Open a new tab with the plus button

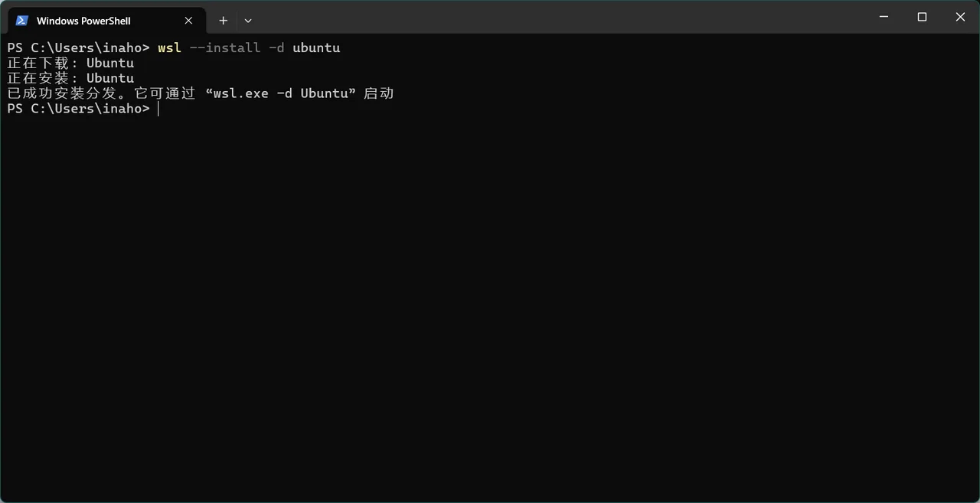[x=224, y=21]
